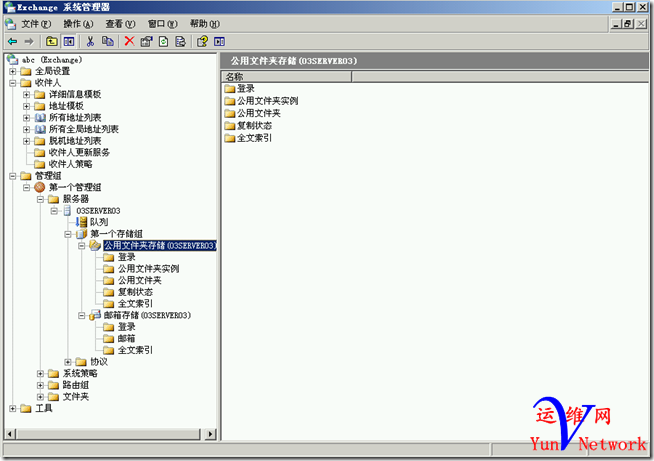Screen dimensions: 654x461
Task: Expand the 全局设置 tree node
Action: [x=13, y=71]
